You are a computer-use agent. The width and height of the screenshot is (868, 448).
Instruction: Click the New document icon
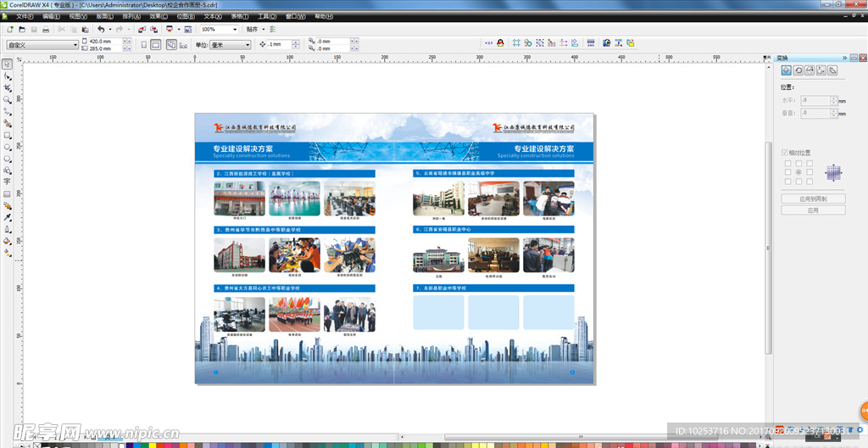coord(10,30)
